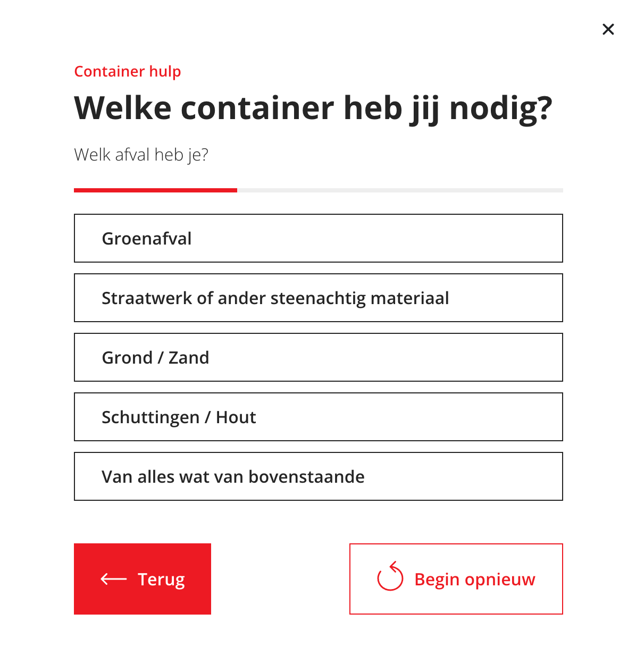Choose Van alles wat van bovenstaande
Screen dimensions: 636x672
(x=318, y=476)
